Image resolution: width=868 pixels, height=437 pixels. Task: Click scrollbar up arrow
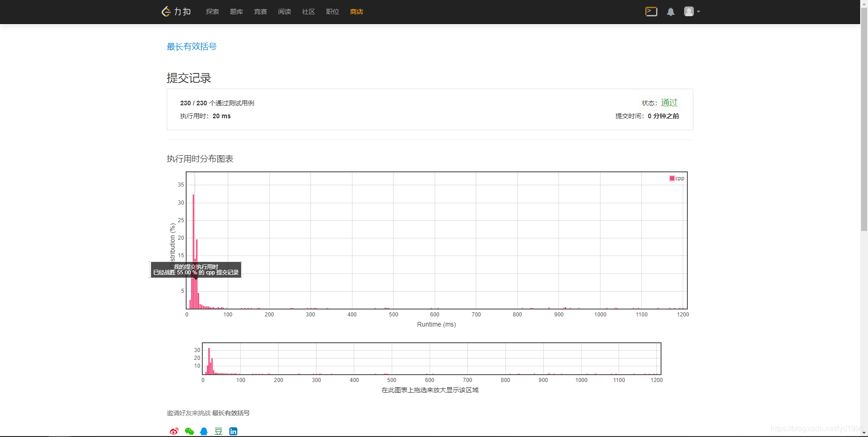point(864,3)
